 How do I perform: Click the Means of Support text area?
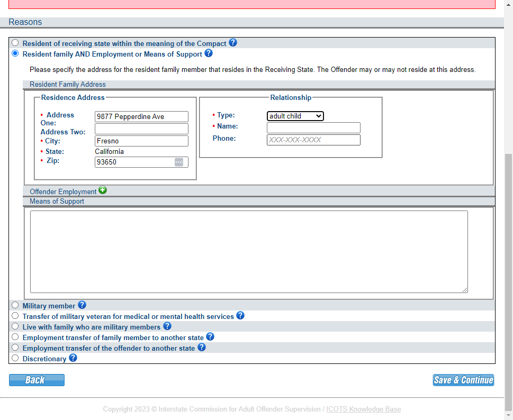point(249,252)
